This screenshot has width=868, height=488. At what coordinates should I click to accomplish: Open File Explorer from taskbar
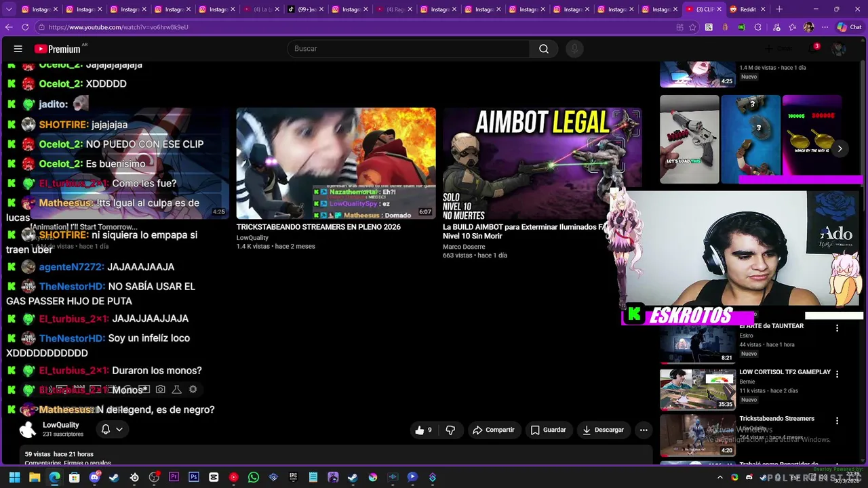(x=35, y=477)
